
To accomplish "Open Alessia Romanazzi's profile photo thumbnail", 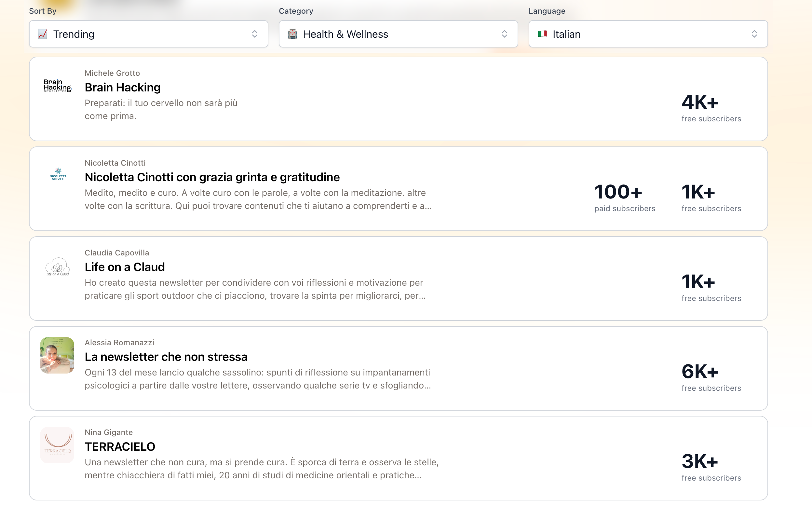I will [57, 355].
